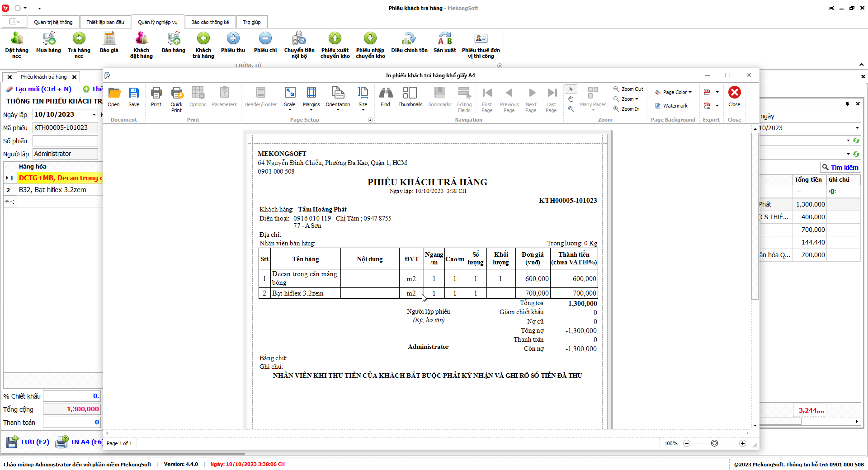Open the Bán hàng sales icon

[174, 43]
